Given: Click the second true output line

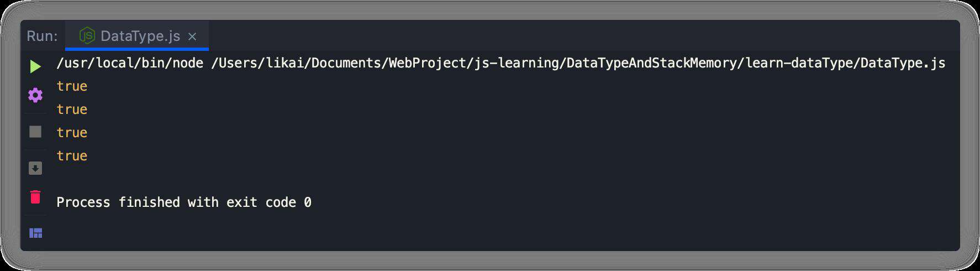Looking at the screenshot, I should click(x=72, y=110).
